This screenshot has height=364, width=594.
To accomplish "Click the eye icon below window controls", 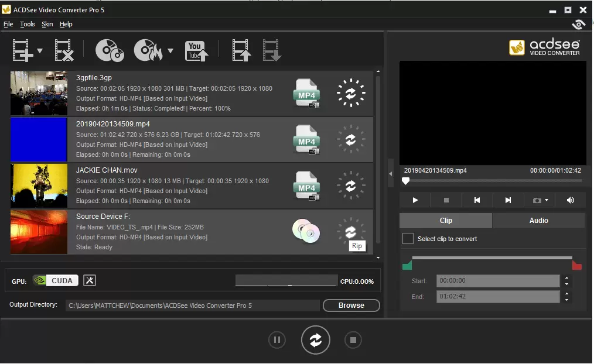I will click(578, 25).
